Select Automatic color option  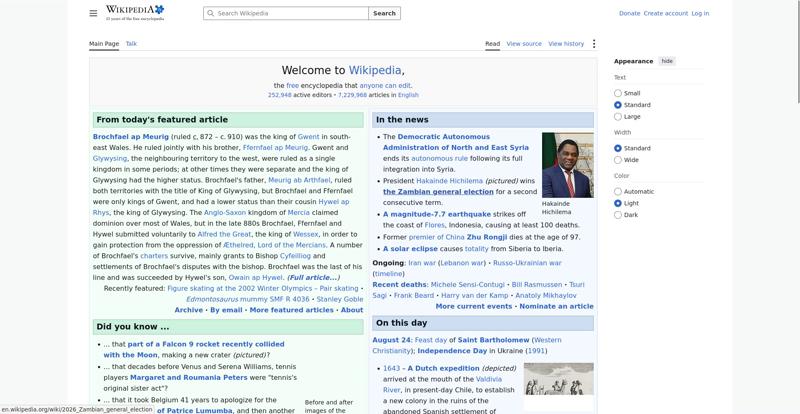tap(618, 192)
